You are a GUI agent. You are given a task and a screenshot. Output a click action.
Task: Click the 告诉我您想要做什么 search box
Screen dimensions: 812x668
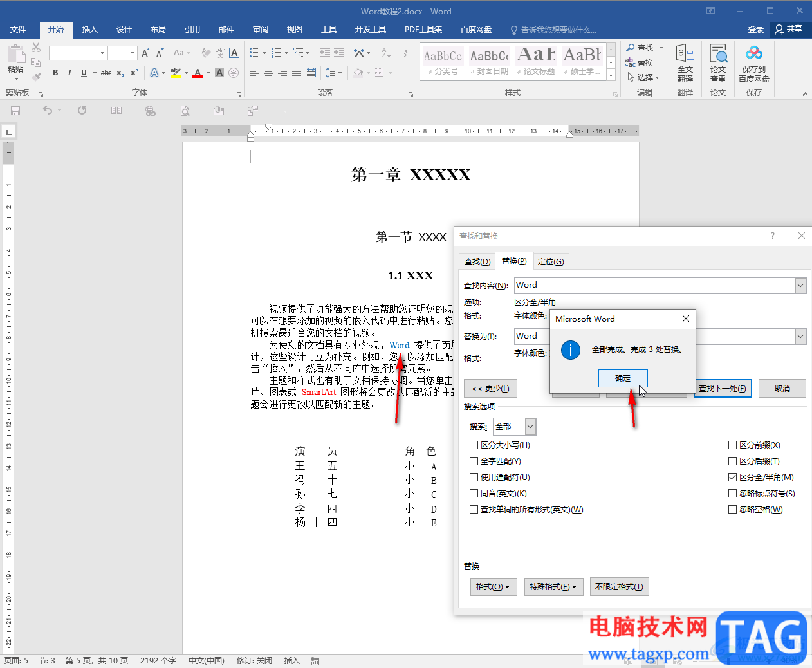coord(553,30)
